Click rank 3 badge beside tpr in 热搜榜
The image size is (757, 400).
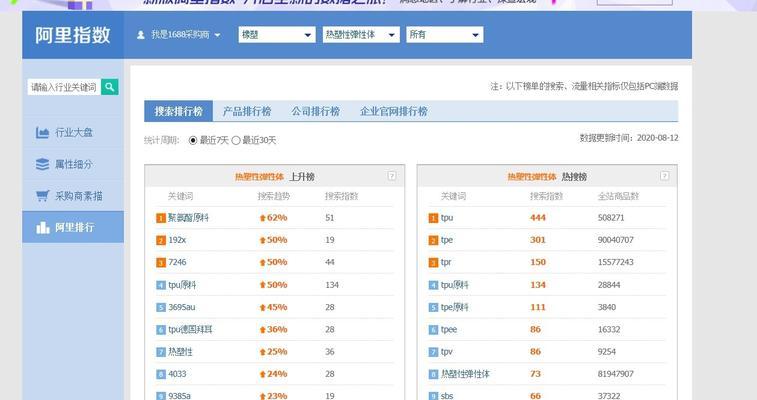click(433, 262)
